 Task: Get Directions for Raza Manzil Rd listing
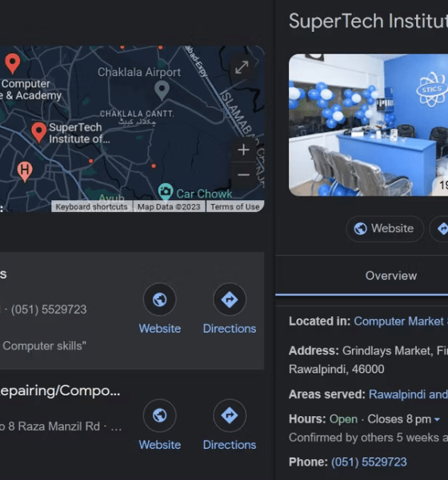click(x=230, y=426)
